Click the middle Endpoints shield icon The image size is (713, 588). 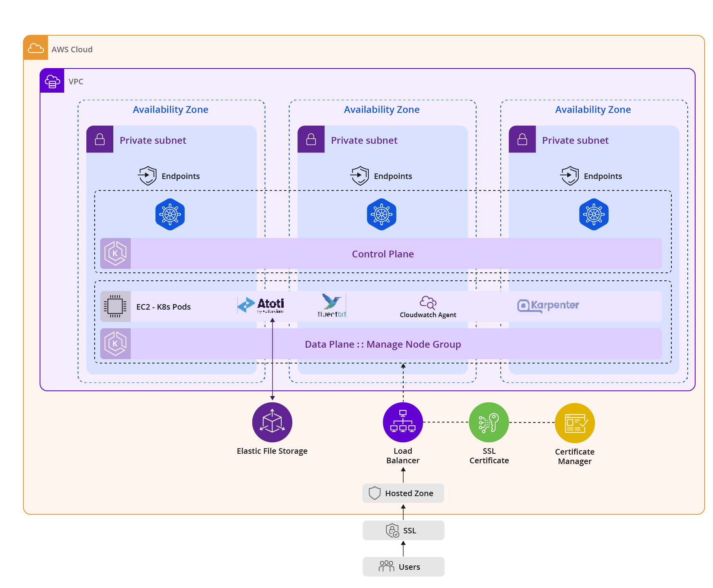360,176
